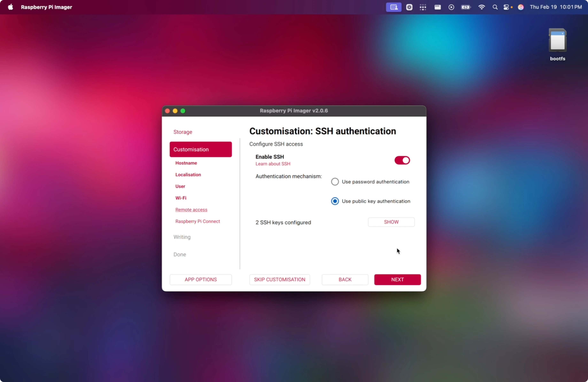Click the screen sharing menu bar icon

click(x=394, y=7)
